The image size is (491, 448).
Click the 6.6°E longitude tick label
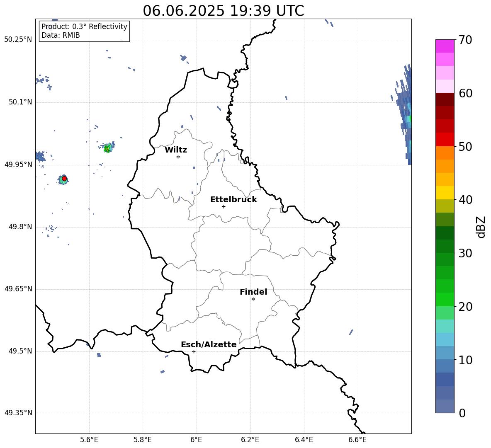357,440
